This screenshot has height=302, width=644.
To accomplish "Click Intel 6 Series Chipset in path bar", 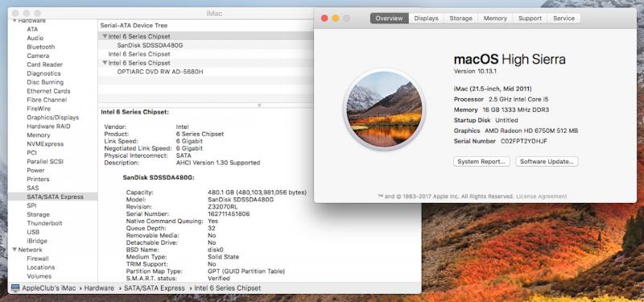I will 228,288.
